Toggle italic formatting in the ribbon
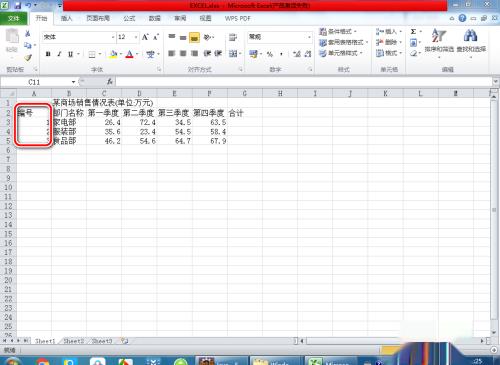The height and width of the screenshot is (365, 500). (x=59, y=54)
